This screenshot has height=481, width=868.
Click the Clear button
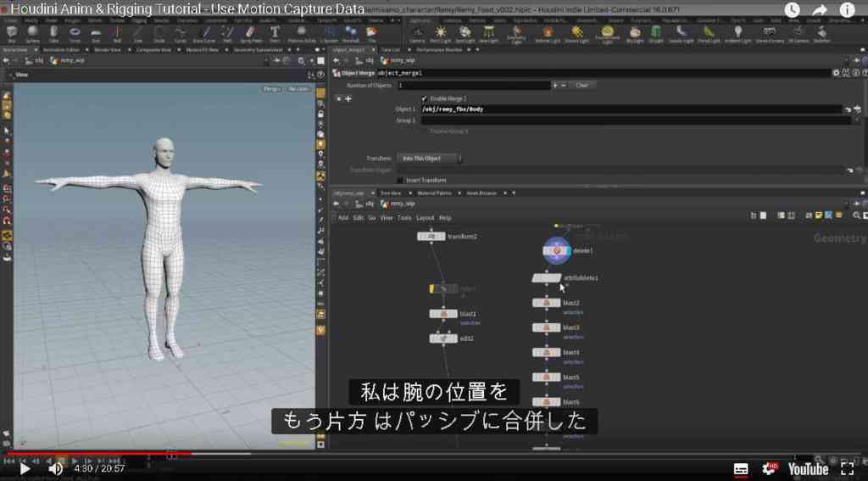point(581,86)
